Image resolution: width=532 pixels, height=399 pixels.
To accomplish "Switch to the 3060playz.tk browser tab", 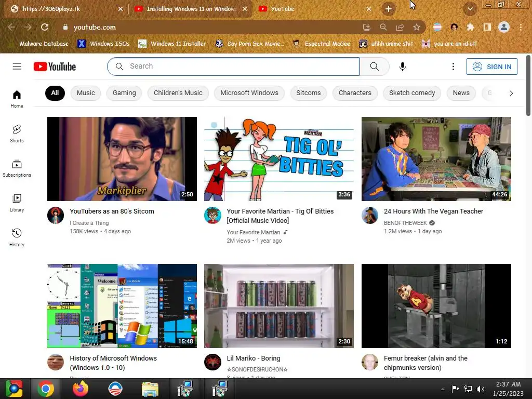I will [x=64, y=9].
